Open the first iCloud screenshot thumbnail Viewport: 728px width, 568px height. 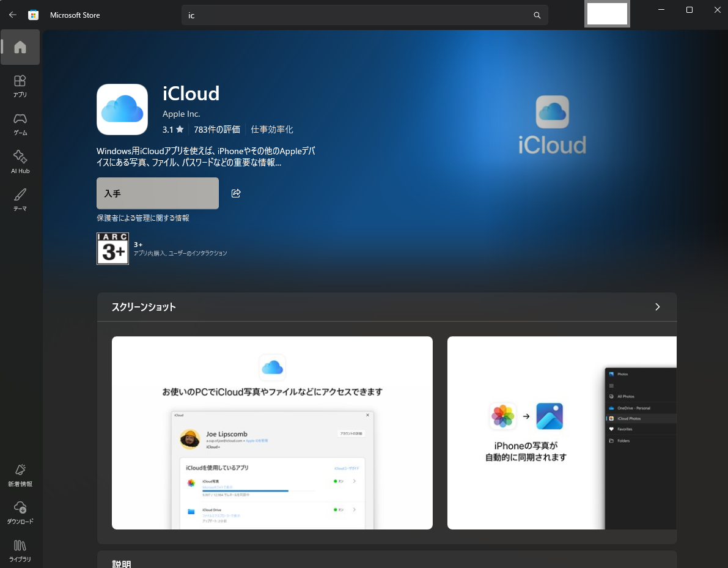(272, 433)
